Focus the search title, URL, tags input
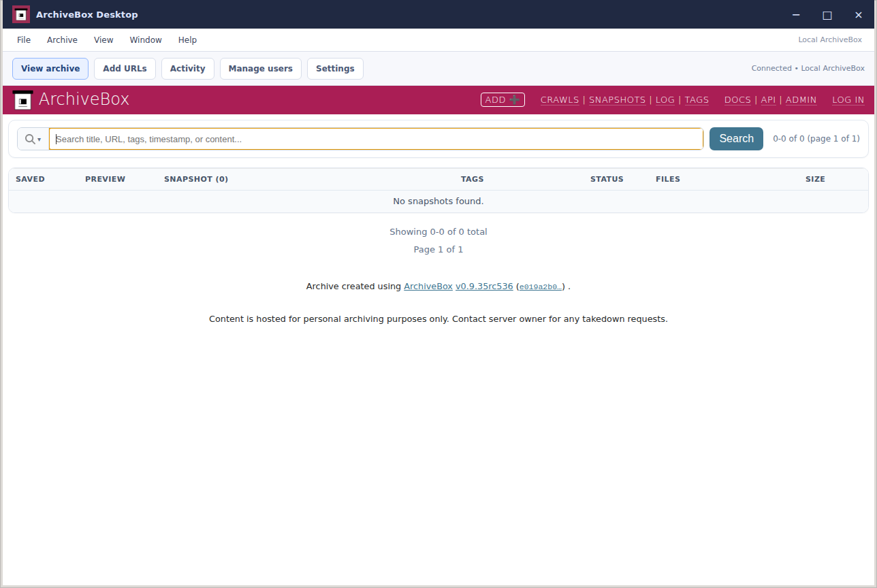Screen dimensions: 877x588 click(x=376, y=139)
